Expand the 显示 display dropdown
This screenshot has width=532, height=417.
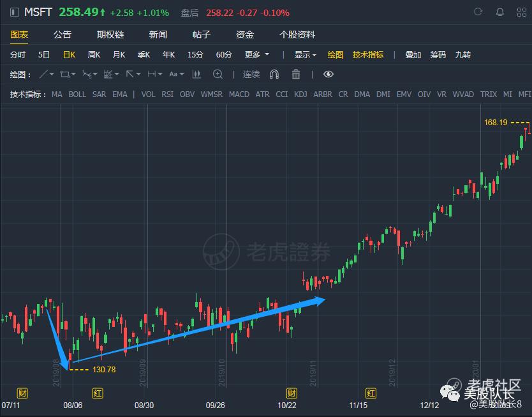point(305,55)
